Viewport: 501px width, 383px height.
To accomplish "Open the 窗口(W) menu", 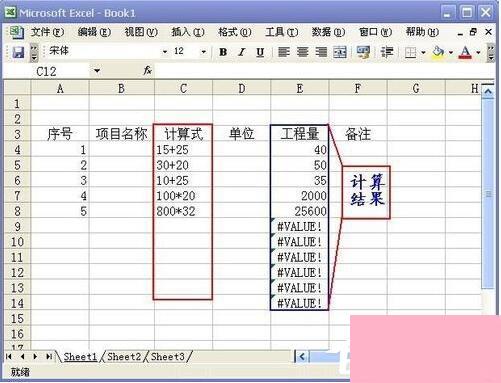I will [x=375, y=32].
